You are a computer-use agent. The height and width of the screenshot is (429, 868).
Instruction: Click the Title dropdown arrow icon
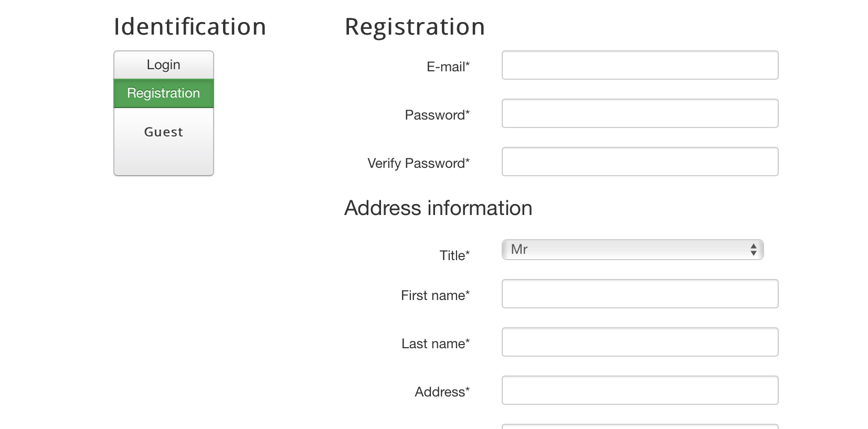[x=753, y=250]
